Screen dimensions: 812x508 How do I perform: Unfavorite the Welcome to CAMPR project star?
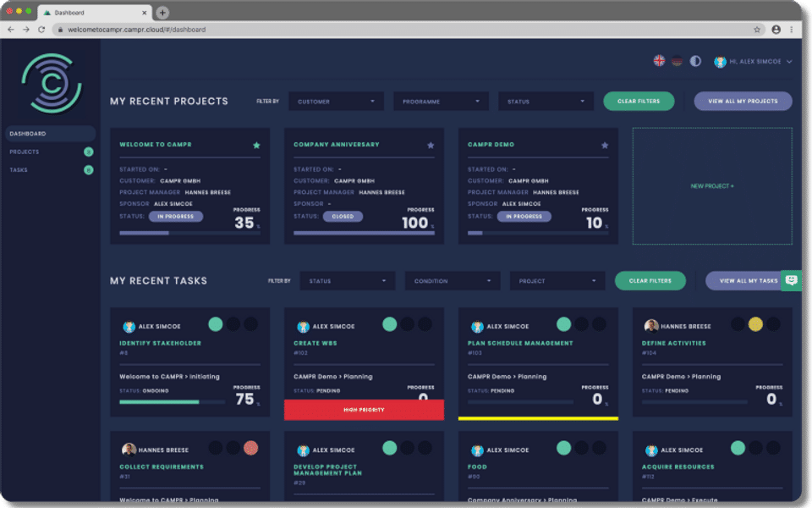(256, 145)
